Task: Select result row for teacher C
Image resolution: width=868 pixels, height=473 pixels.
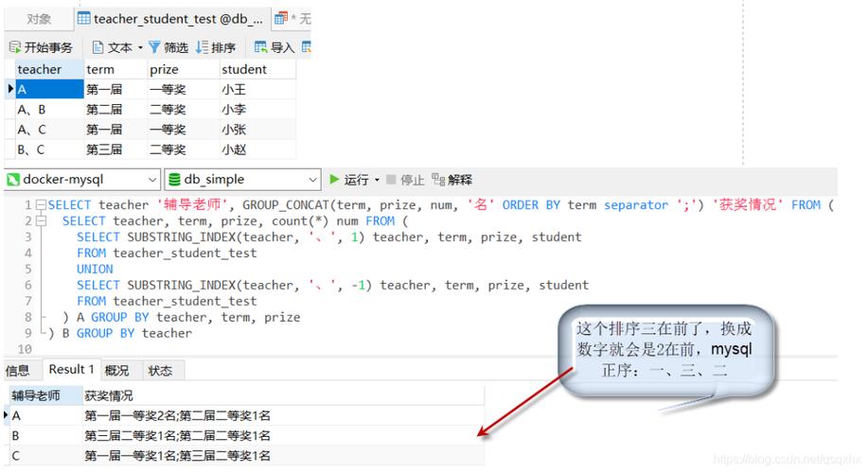Action: tap(247, 455)
